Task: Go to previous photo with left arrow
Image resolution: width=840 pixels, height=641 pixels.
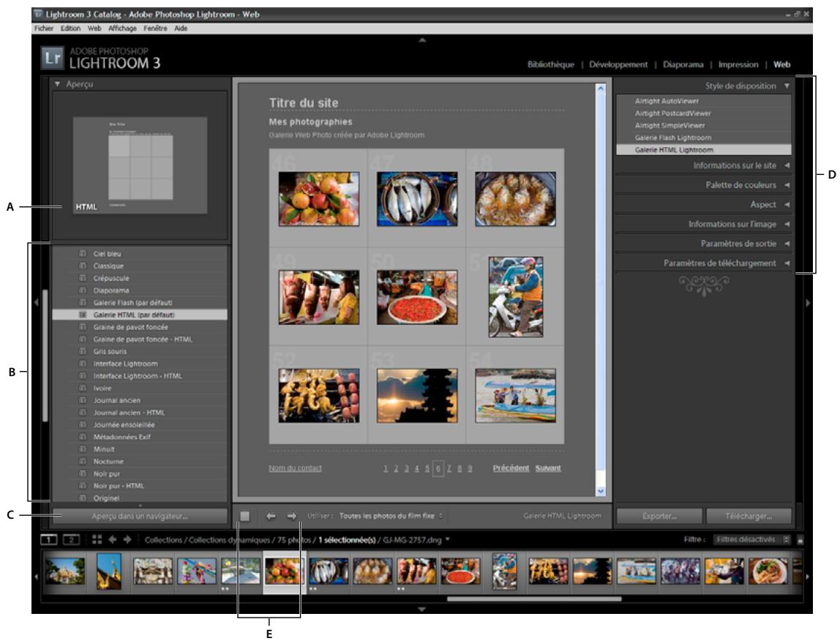Action: coord(271,516)
